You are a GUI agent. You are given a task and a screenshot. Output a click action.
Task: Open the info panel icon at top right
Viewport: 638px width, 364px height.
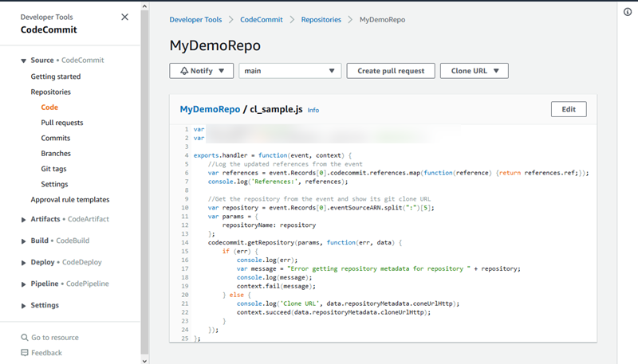tap(628, 12)
